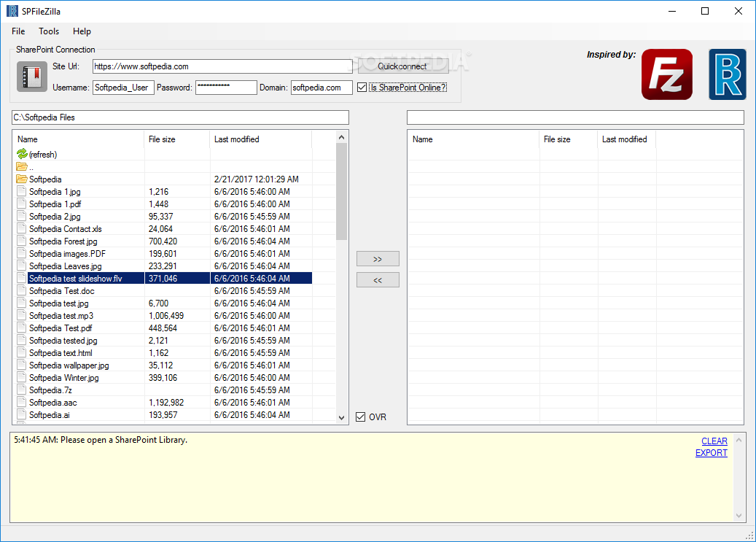Select the Softpedia test.jpg file name
The image size is (756, 542).
click(59, 303)
